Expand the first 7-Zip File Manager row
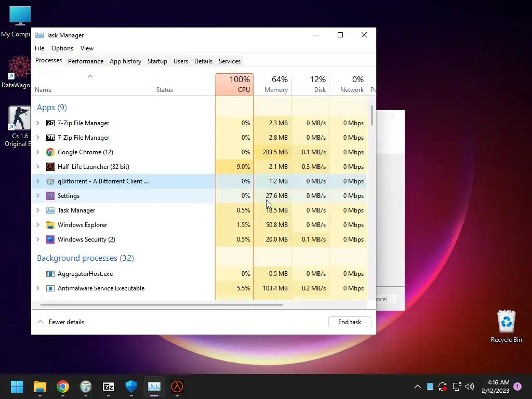 [37, 123]
